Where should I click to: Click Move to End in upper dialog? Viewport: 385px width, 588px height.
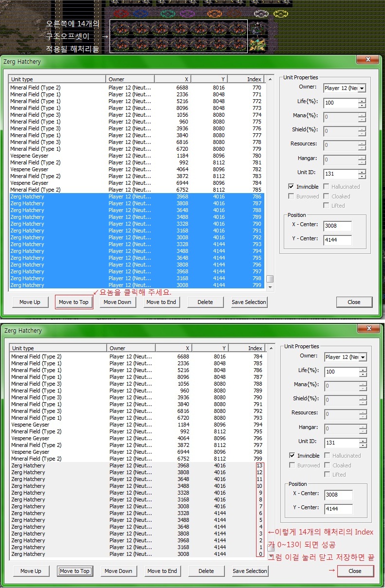(x=161, y=302)
